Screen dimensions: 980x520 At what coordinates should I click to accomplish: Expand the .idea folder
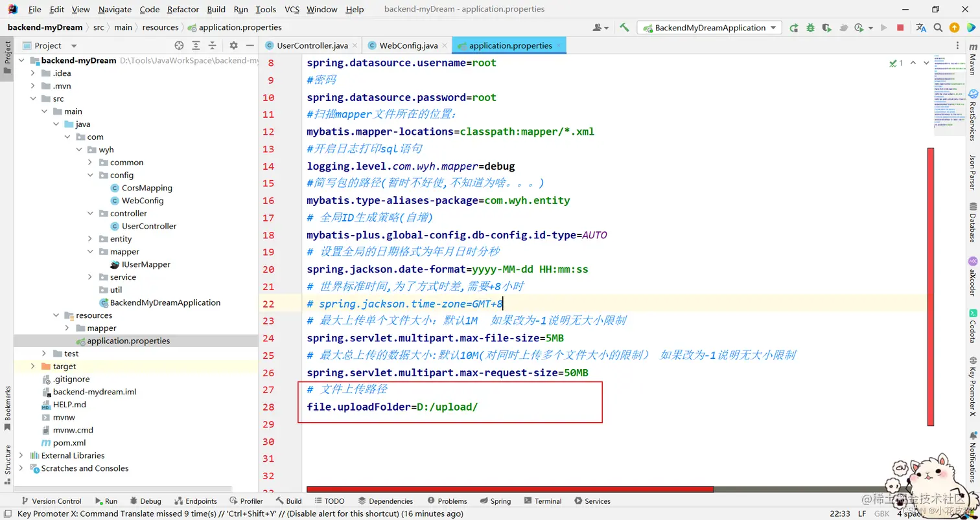point(33,73)
